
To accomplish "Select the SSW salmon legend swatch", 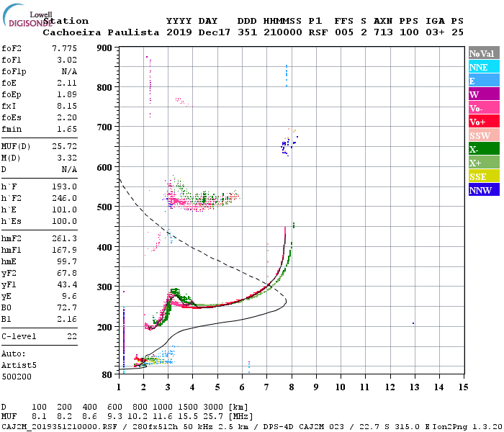I will [x=484, y=135].
